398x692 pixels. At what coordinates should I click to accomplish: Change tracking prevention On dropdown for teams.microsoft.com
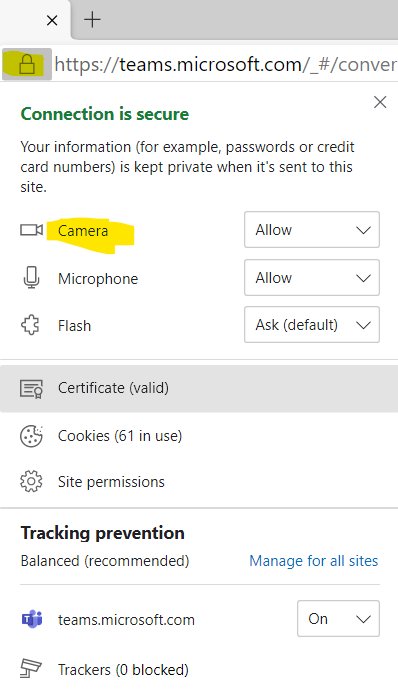pyautogui.click(x=338, y=618)
